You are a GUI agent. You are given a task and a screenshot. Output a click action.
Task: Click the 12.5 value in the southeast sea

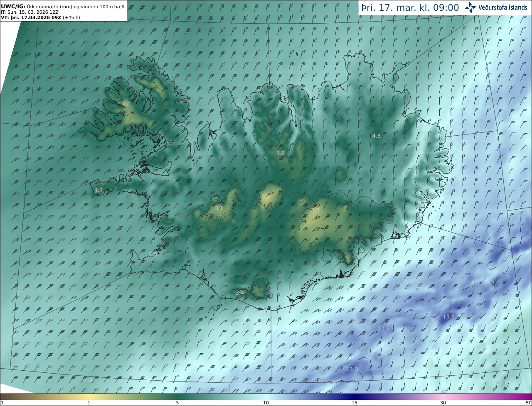(383, 328)
